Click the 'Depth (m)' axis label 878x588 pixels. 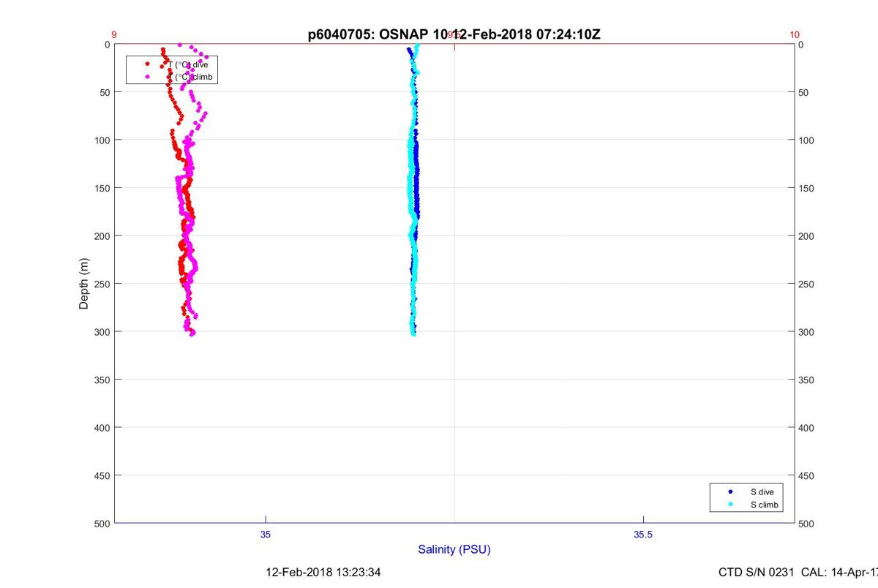[83, 283]
